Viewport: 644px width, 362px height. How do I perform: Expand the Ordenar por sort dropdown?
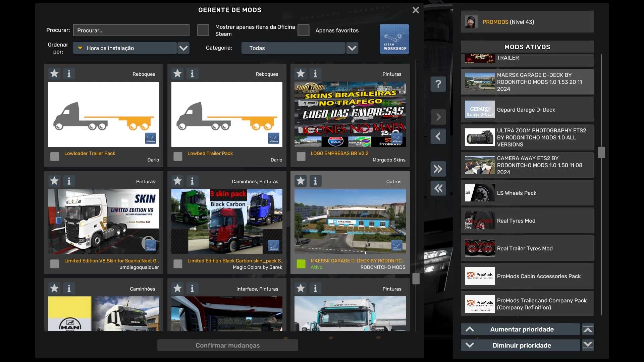(183, 48)
